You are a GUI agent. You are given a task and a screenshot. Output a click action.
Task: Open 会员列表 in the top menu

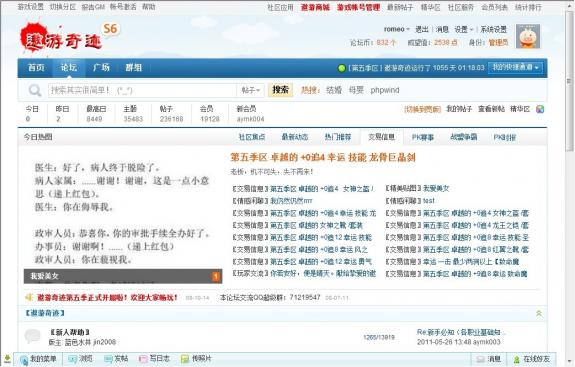tap(494, 7)
